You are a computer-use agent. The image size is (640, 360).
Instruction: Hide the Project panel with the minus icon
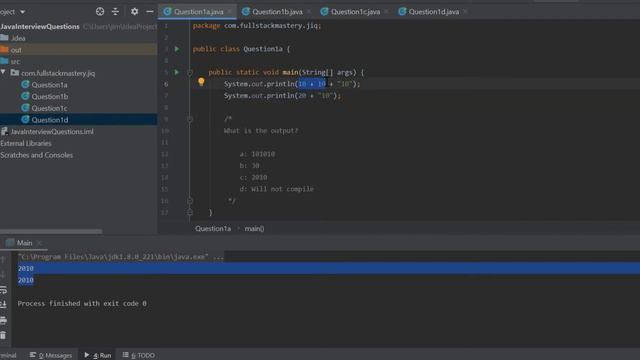[150, 12]
